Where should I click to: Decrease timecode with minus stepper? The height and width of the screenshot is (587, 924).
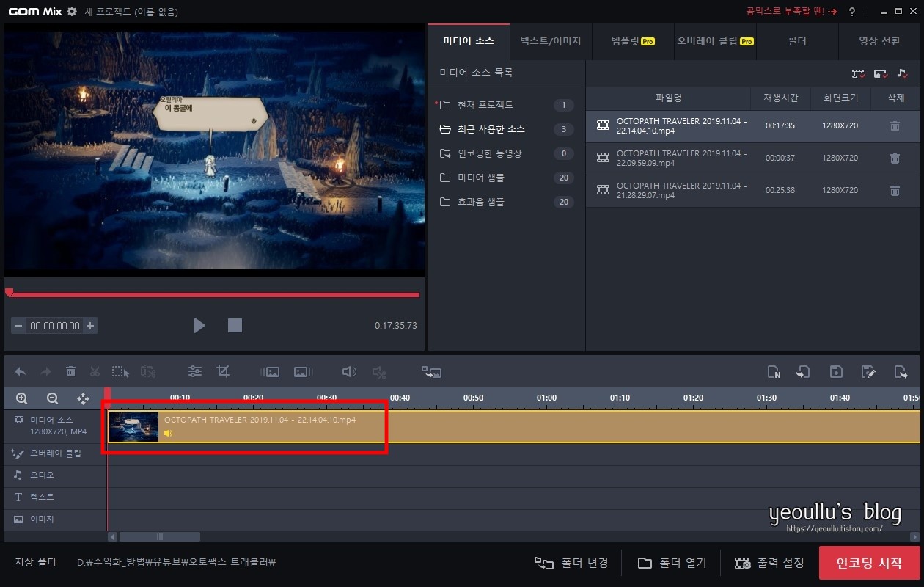18,326
